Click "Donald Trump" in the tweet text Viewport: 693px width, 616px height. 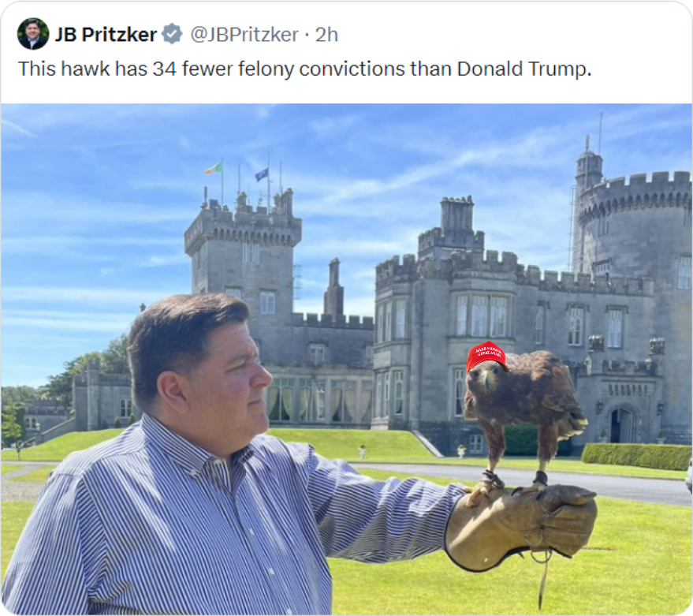(523, 69)
